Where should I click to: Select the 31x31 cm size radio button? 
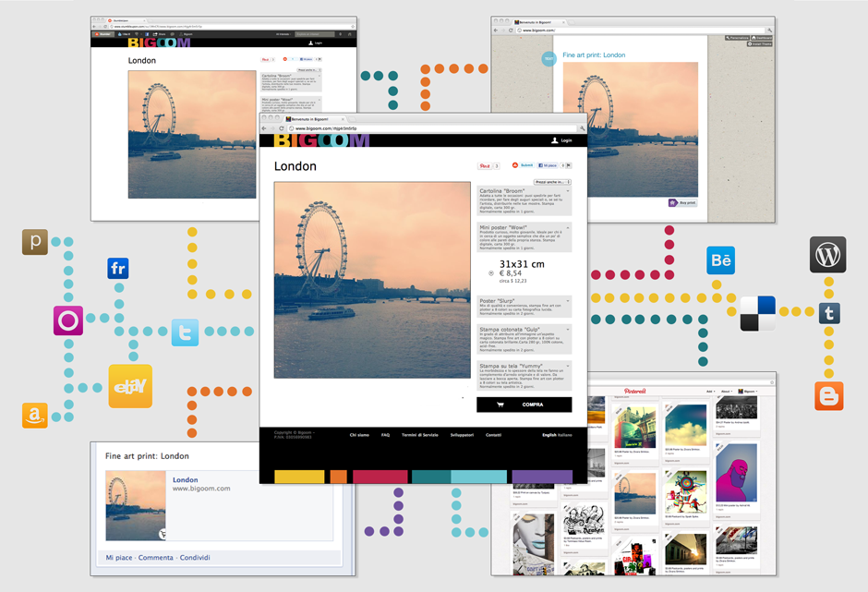(490, 273)
